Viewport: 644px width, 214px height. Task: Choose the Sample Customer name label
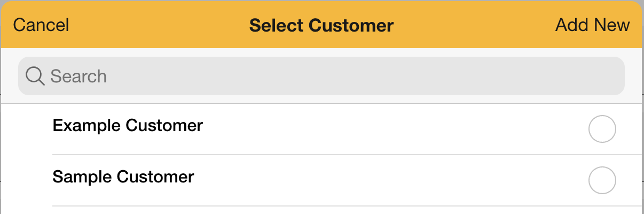point(123,177)
